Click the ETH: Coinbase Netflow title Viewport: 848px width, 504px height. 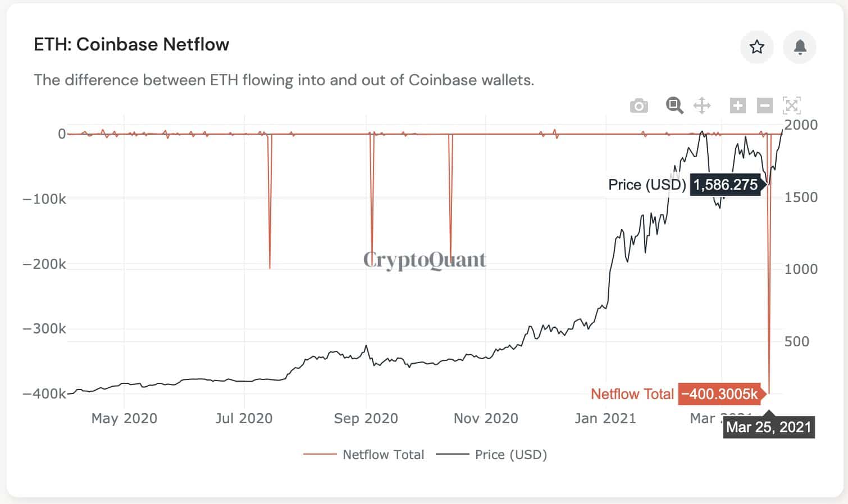coord(131,44)
